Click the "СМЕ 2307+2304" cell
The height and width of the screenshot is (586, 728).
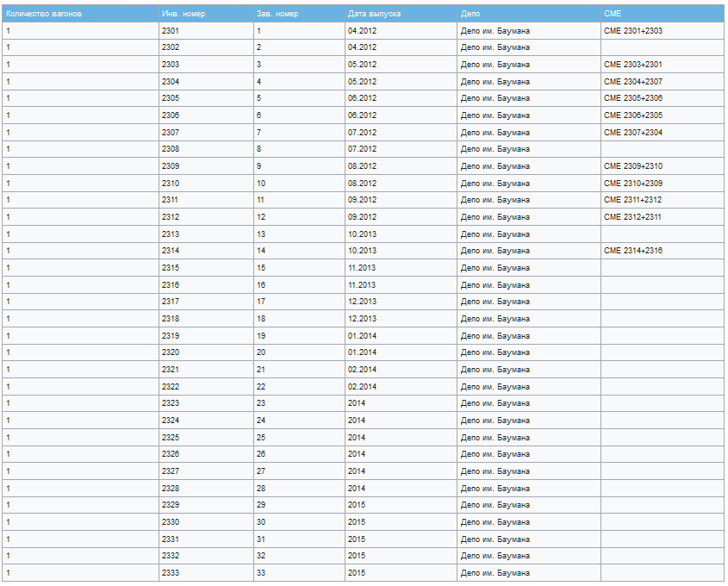(633, 133)
